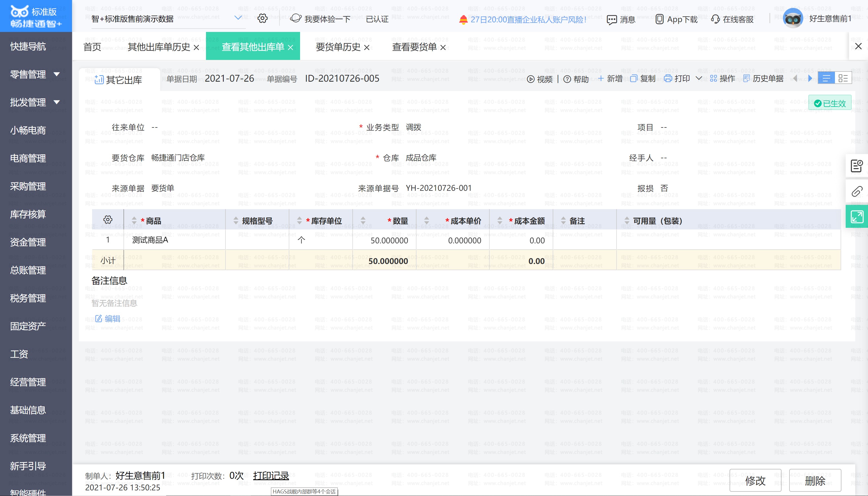Expand the 打印 print options arrow
This screenshot has width=868, height=496.
(x=698, y=78)
